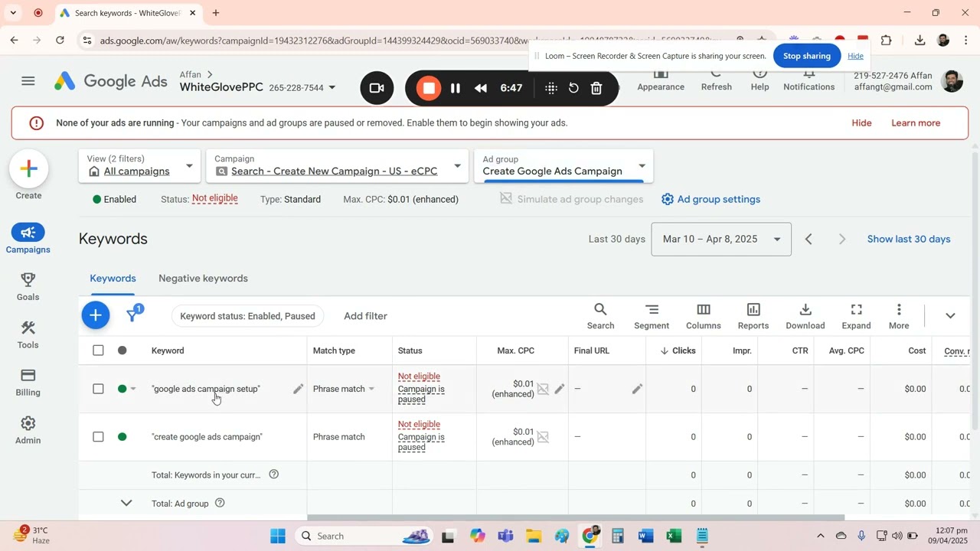Click Loom rewind button
Screen dimensions: 980x551
481,88
